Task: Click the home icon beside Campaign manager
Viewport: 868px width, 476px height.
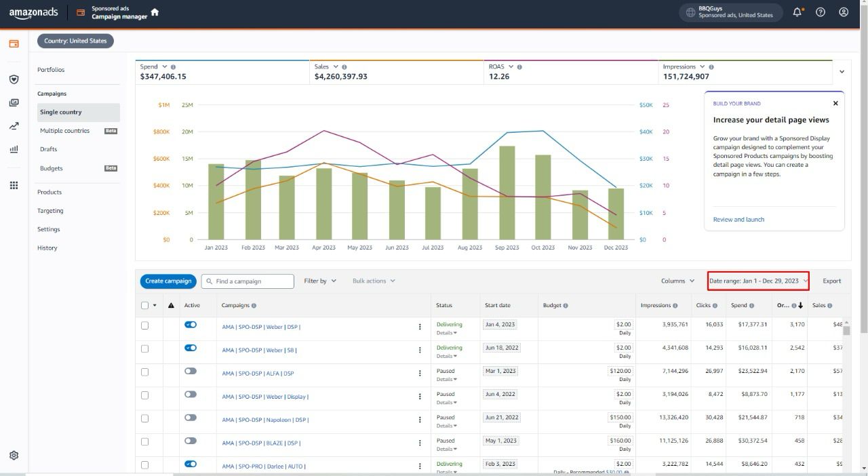Action: tap(155, 12)
